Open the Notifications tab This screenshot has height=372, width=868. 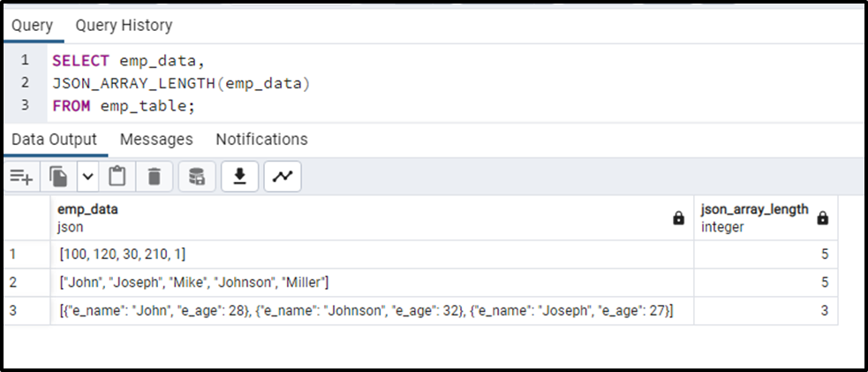262,139
